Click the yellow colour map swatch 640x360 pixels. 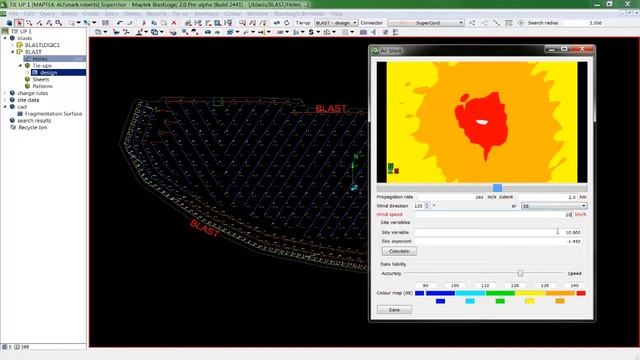[x=530, y=301]
